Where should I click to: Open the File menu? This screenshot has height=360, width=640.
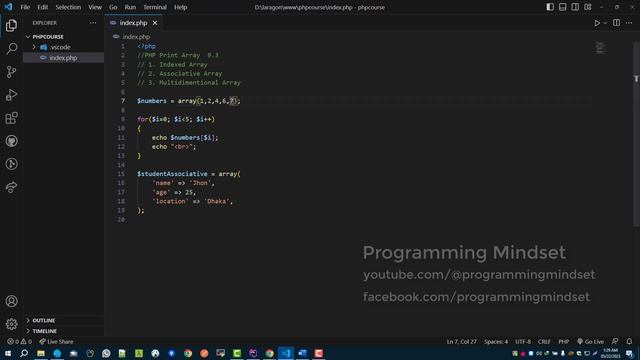(25, 7)
